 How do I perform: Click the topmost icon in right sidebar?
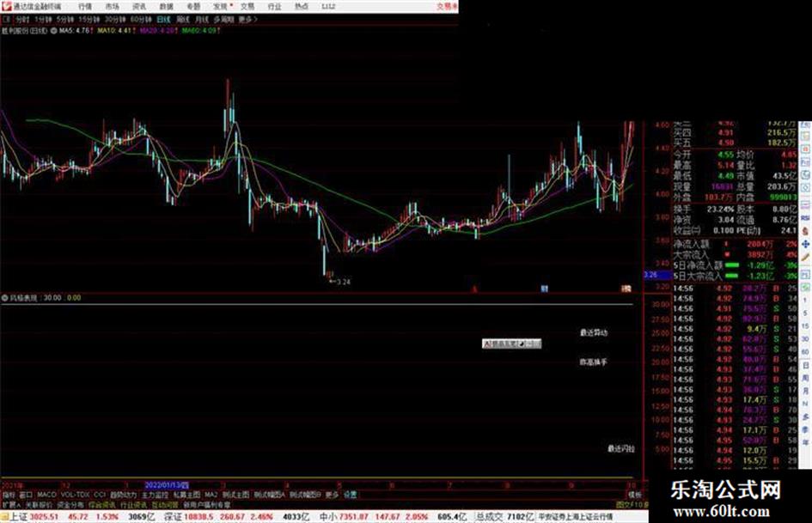(x=805, y=126)
